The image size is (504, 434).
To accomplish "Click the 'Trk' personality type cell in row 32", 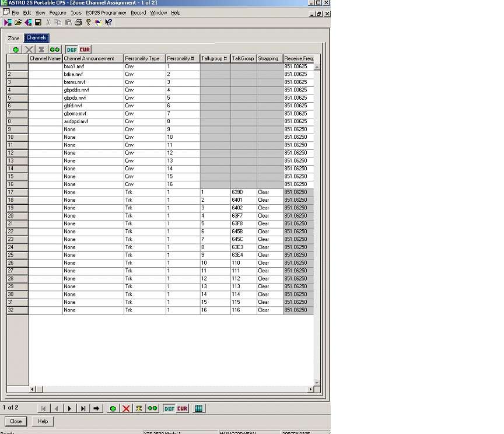I will [x=145, y=310].
